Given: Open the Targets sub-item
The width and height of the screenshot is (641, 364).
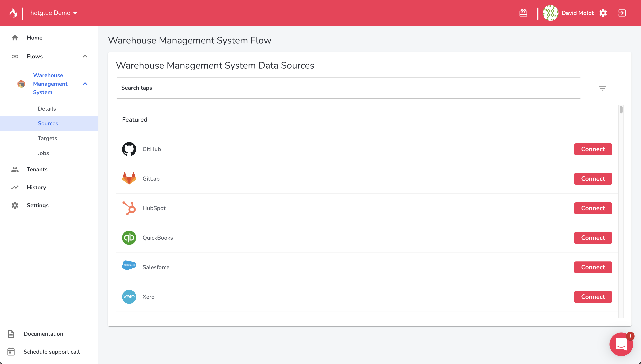Looking at the screenshot, I should click(x=47, y=138).
